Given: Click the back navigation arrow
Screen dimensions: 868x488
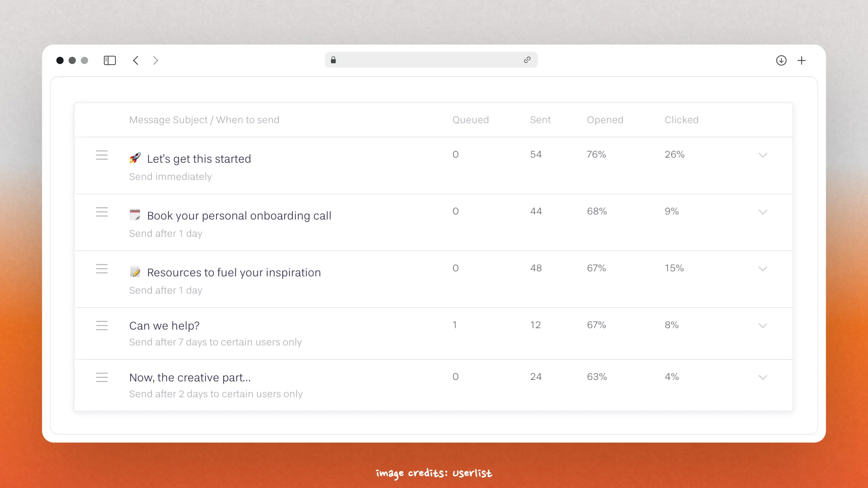Looking at the screenshot, I should (136, 60).
